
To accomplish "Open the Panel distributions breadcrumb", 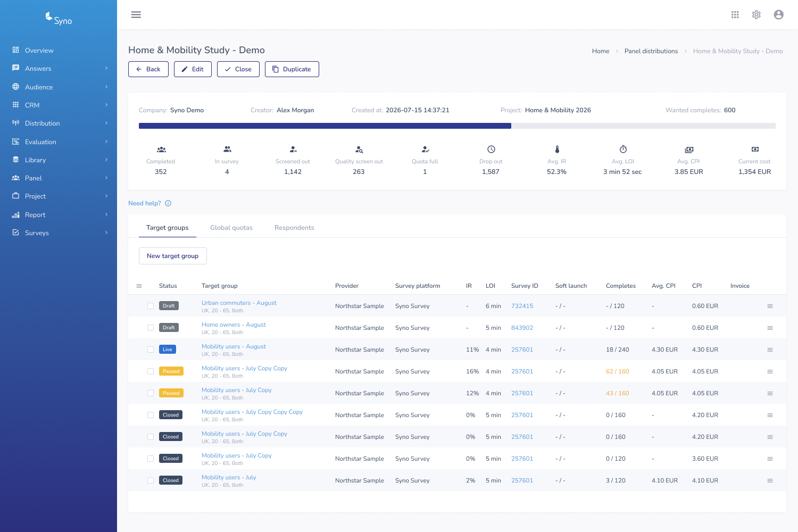I will point(651,51).
